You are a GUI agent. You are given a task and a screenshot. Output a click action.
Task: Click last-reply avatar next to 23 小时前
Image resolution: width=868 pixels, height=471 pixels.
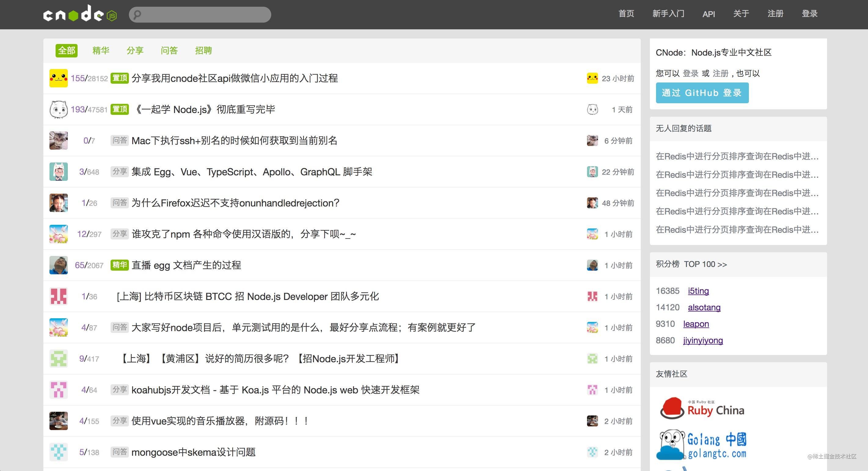(x=593, y=78)
